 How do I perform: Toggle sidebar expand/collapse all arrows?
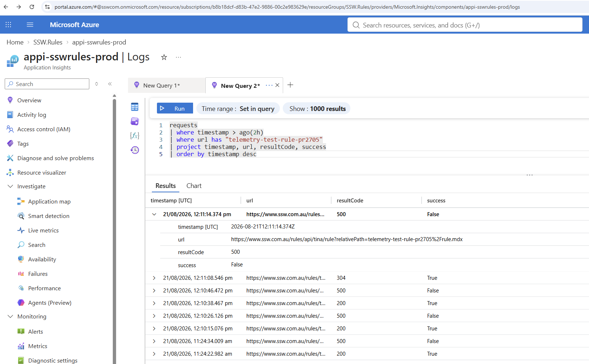pyautogui.click(x=97, y=84)
